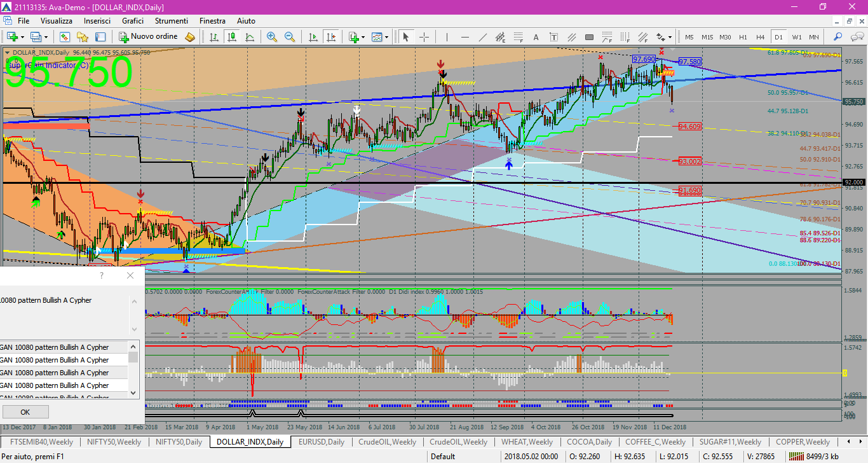Select the Rectangle shape tool
868x463 pixels.
pos(589,37)
